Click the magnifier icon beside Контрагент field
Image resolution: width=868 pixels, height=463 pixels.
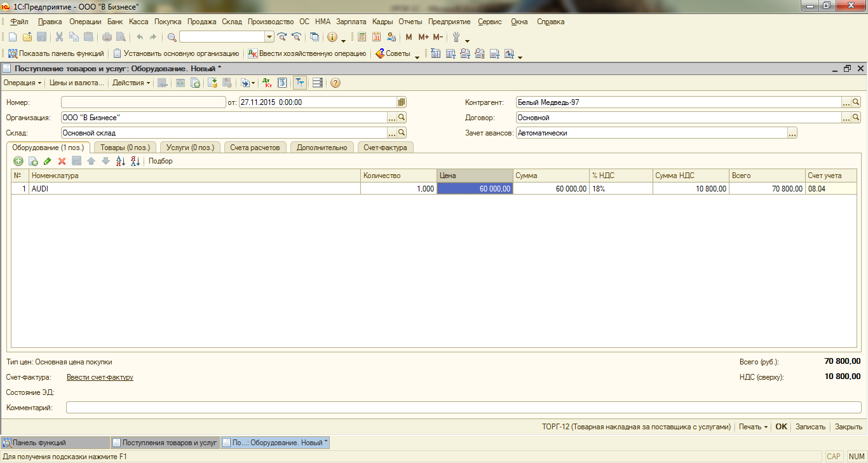pyautogui.click(x=856, y=102)
